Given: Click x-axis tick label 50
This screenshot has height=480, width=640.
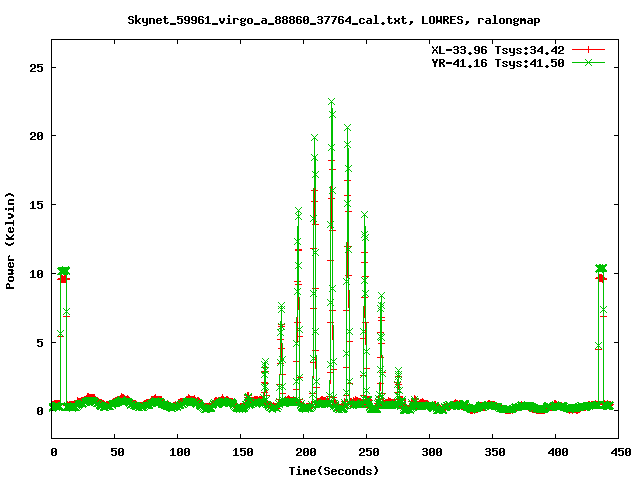Looking at the screenshot, I should coord(117,452).
